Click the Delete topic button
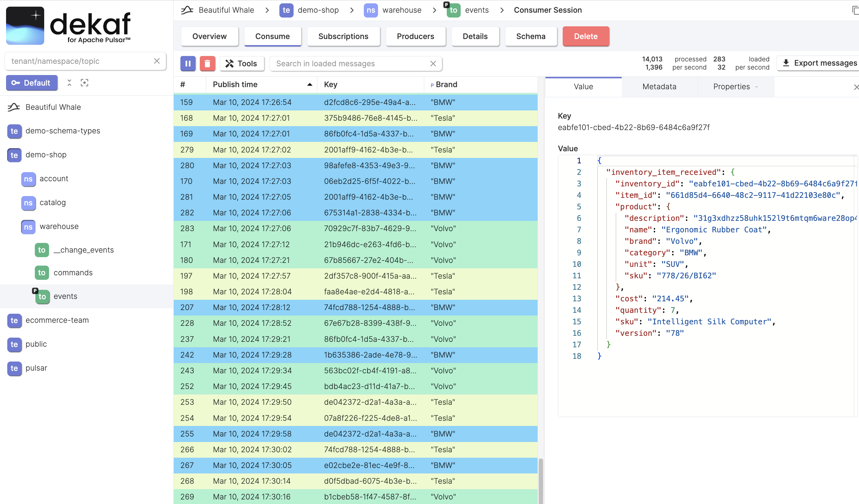This screenshot has height=504, width=859. (586, 36)
